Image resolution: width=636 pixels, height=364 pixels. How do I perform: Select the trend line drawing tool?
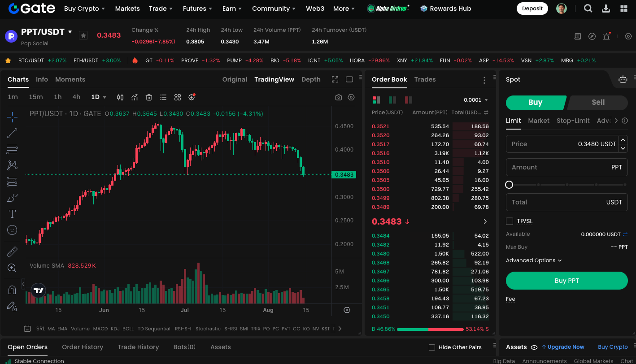(12, 133)
